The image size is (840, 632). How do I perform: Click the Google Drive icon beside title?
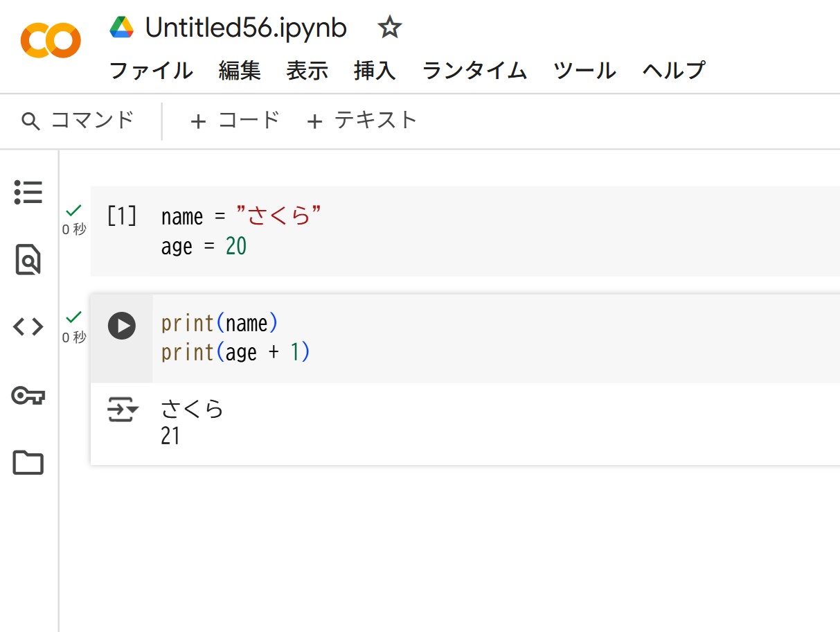pyautogui.click(x=122, y=28)
